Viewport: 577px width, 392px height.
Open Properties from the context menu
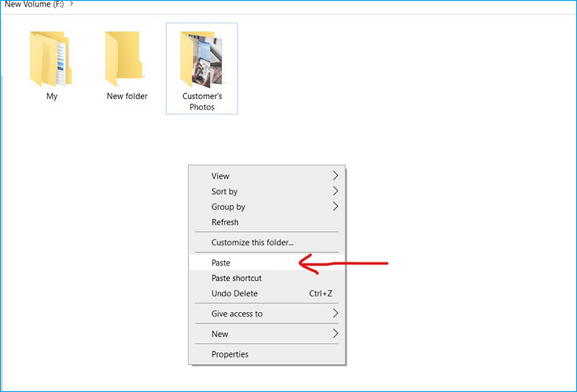click(230, 354)
